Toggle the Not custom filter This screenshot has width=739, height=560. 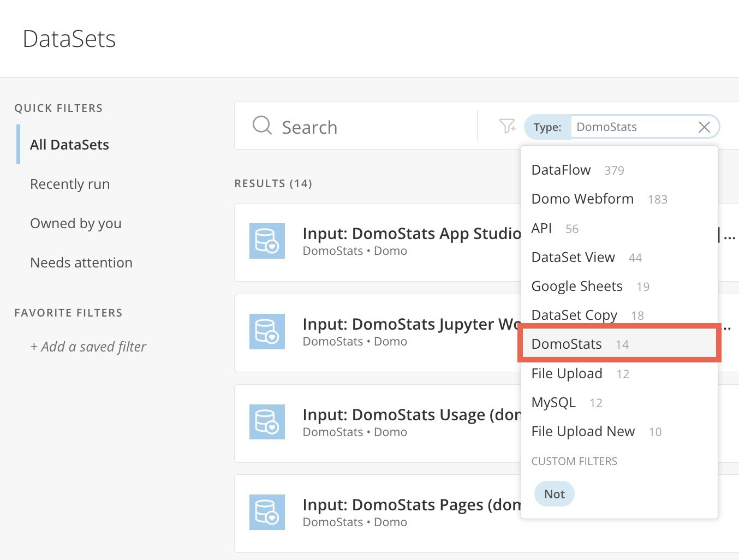(x=555, y=494)
